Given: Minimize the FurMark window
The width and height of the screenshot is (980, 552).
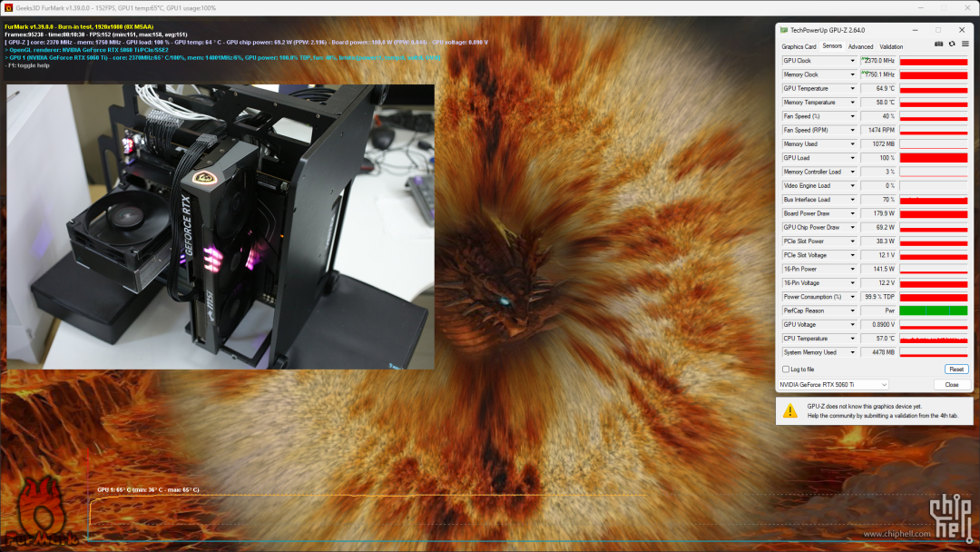Looking at the screenshot, I should click(x=921, y=8).
